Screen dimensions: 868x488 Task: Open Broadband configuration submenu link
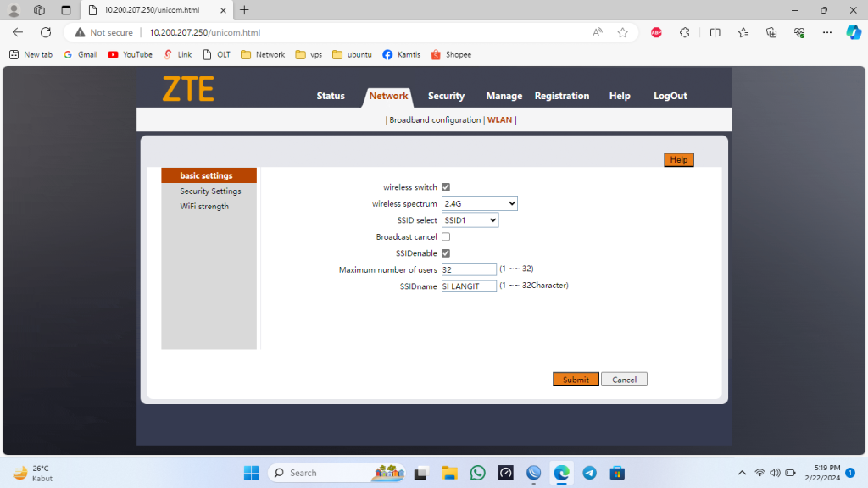coord(435,120)
